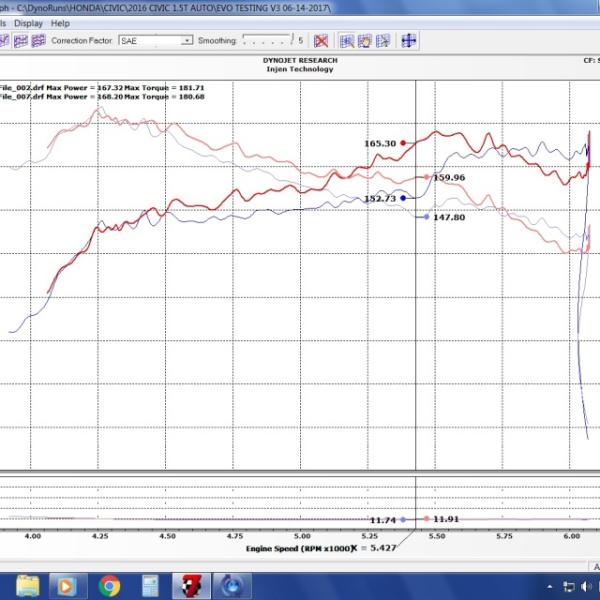The image size is (600, 600).
Task: Open the Calculator from the taskbar
Action: 150,585
